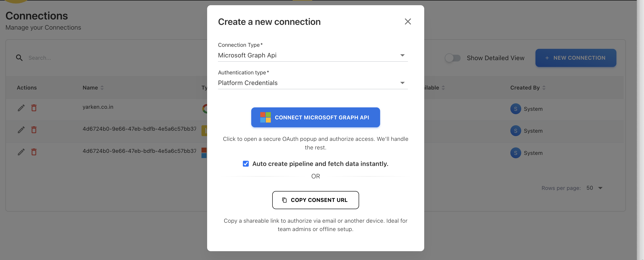The height and width of the screenshot is (260, 644).
Task: Type in the Search connections field
Action: pos(100,58)
